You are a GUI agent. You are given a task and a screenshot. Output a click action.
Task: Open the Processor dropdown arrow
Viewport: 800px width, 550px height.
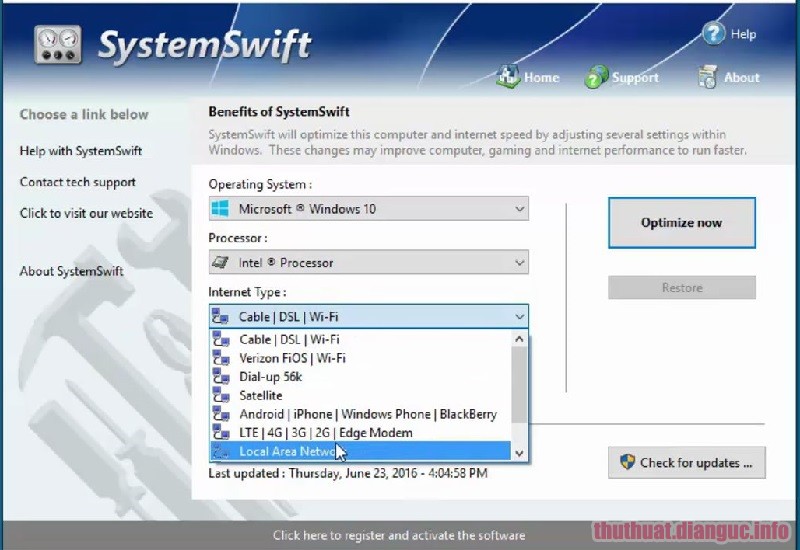pos(519,262)
